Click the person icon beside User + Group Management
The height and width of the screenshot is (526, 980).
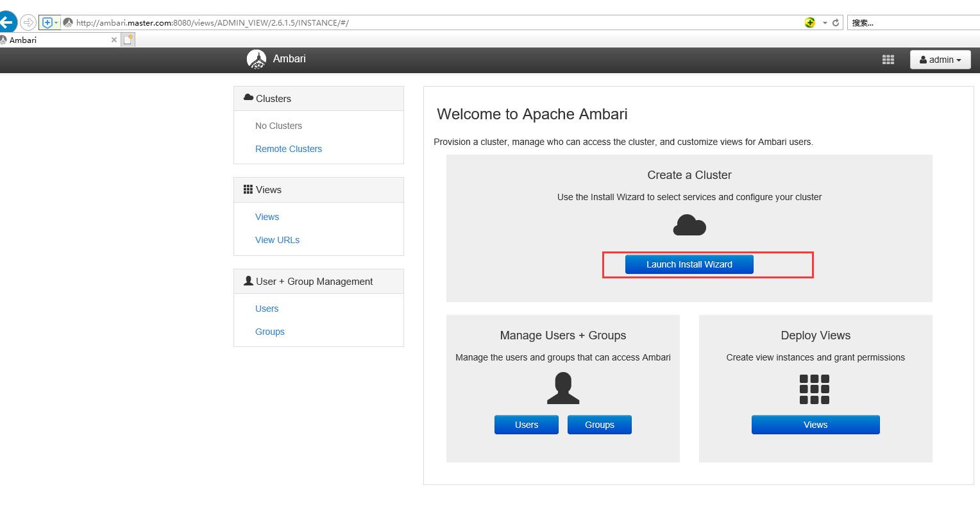[x=249, y=281]
